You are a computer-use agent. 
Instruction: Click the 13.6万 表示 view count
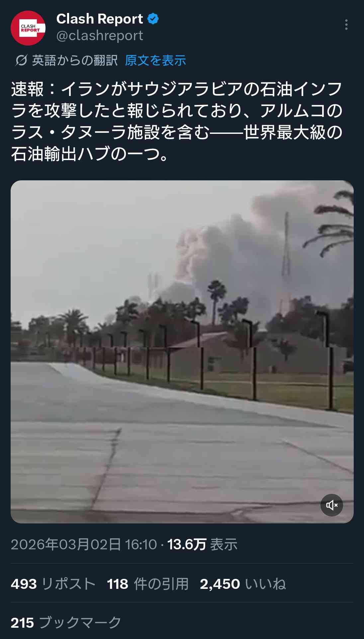tap(202, 544)
